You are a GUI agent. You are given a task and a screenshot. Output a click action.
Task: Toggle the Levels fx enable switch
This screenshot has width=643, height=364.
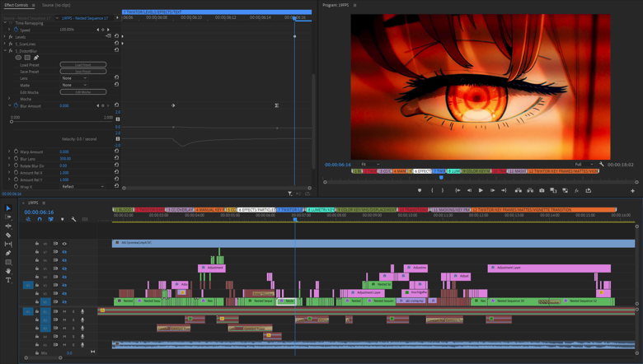11,37
